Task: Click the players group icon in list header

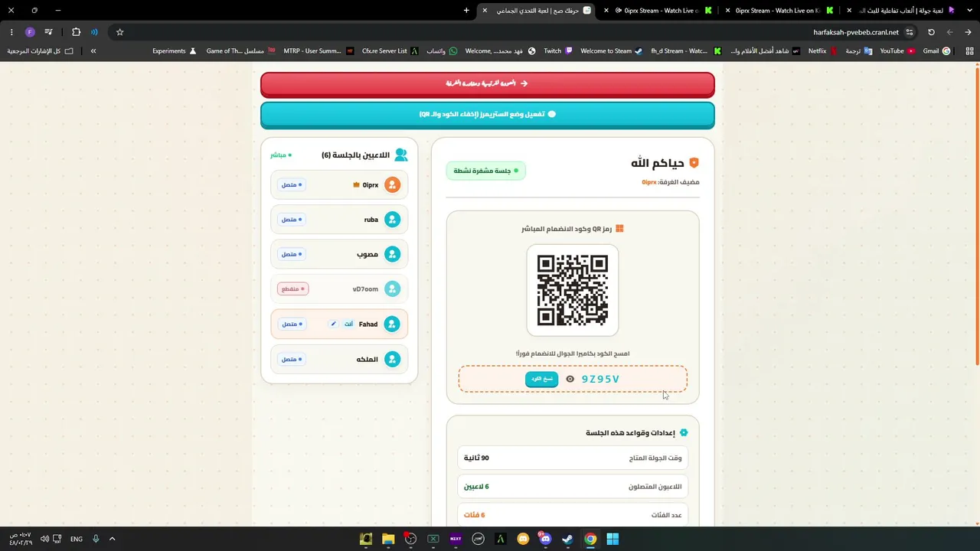Action: [401, 155]
